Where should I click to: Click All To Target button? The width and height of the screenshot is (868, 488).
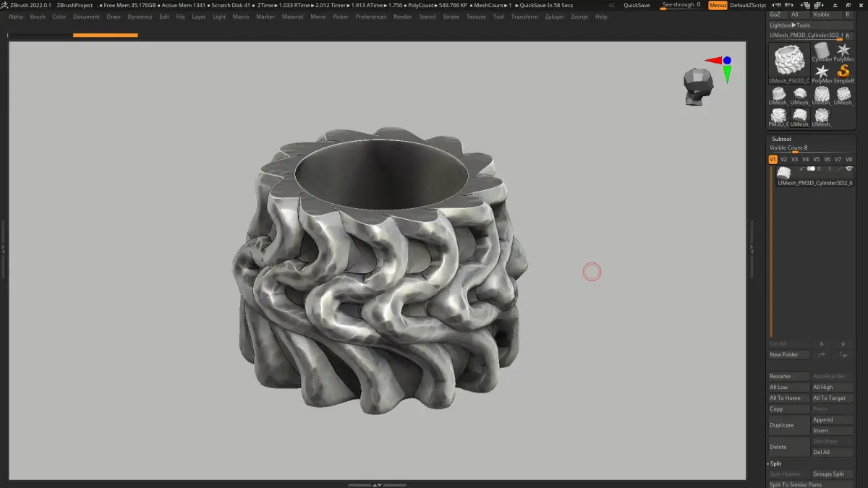click(833, 398)
